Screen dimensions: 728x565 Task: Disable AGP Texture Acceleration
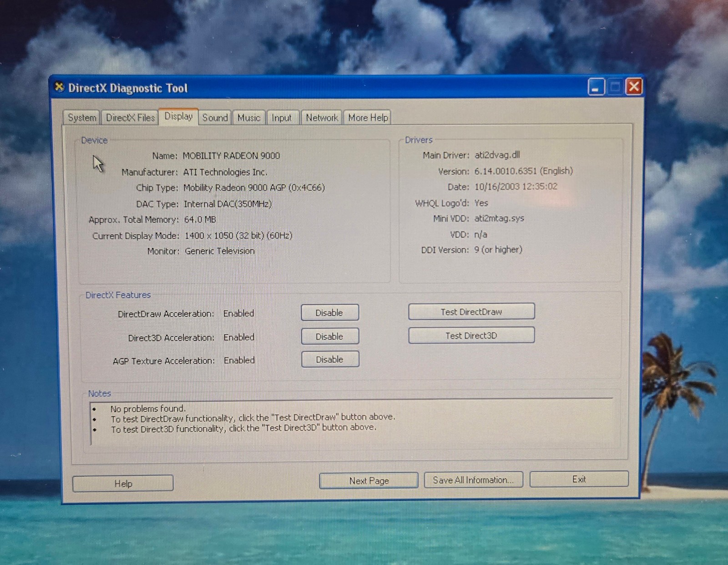click(x=330, y=359)
